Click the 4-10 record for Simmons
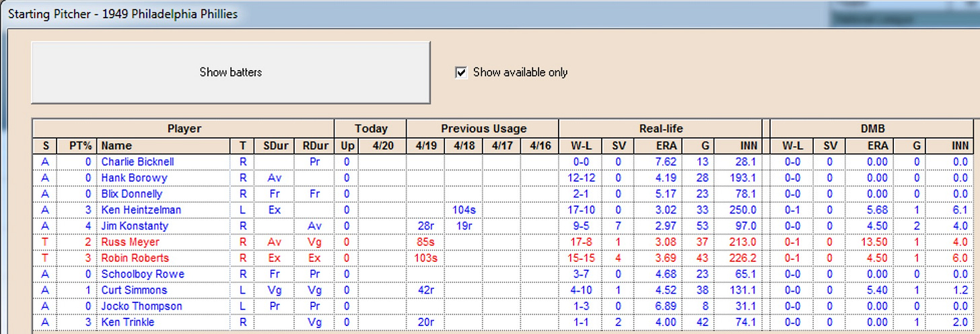Image resolution: width=980 pixels, height=334 pixels. (580, 290)
